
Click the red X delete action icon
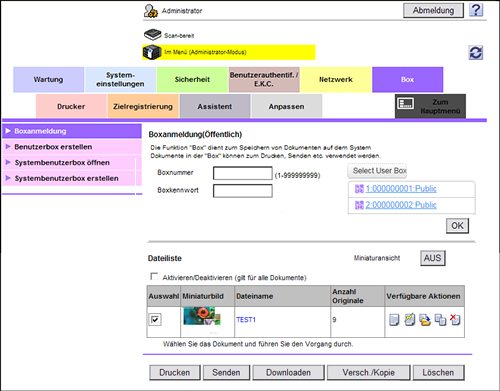pos(455,319)
